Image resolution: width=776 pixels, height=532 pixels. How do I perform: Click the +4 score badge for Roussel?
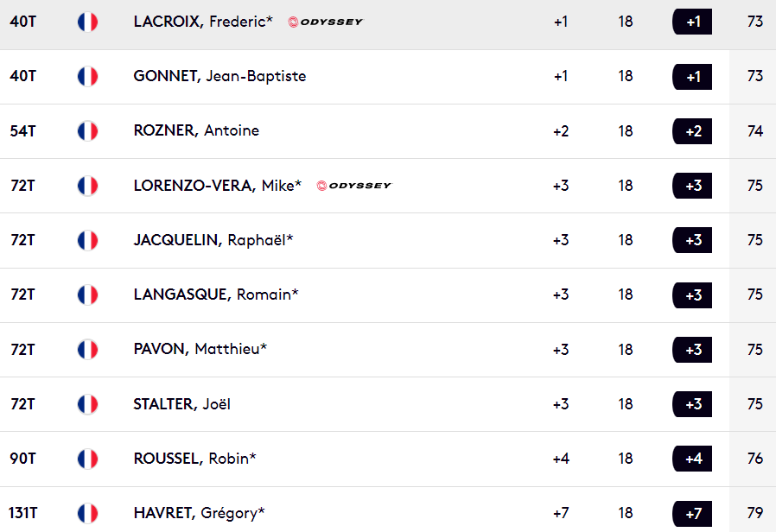point(692,459)
